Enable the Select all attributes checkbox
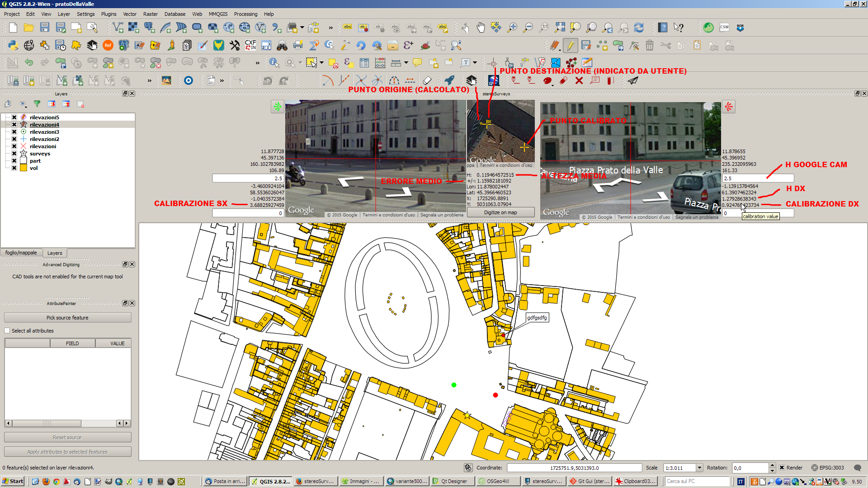 (7, 331)
